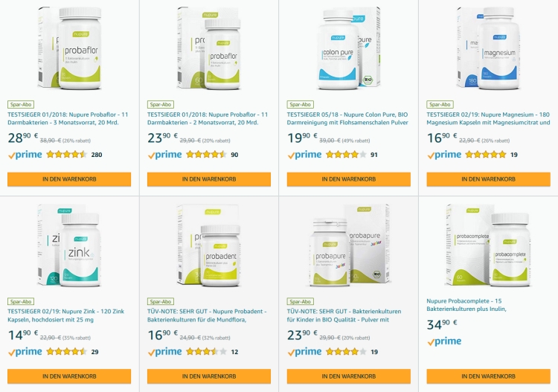Click Spar-Abo badge above Magnesium title
The width and height of the screenshot is (558, 392).
tap(440, 105)
